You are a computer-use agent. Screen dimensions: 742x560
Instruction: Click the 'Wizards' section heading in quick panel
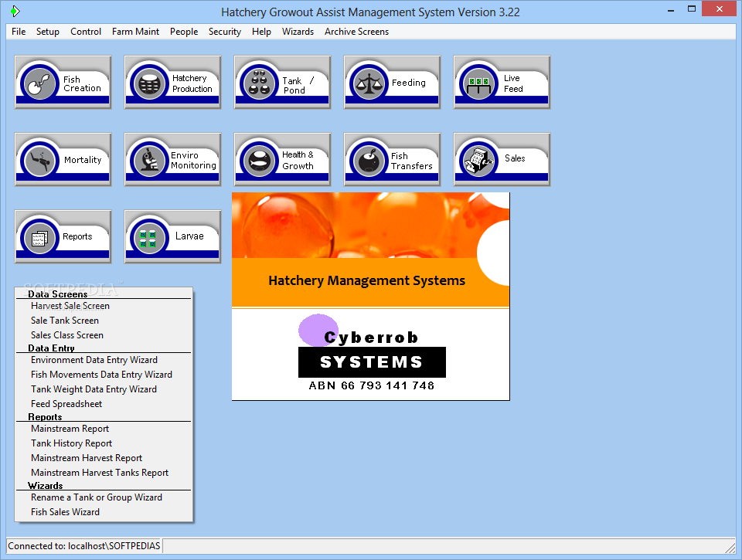[x=46, y=486]
